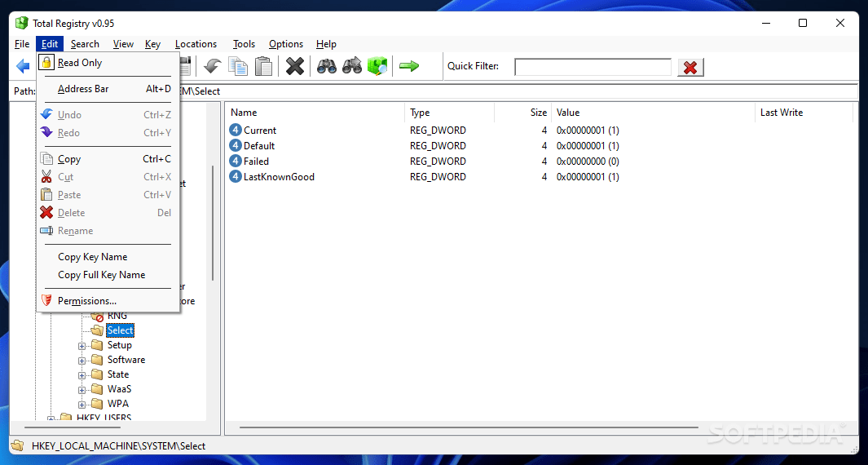This screenshot has height=465, width=868.
Task: Open the Options menu
Action: (286, 44)
